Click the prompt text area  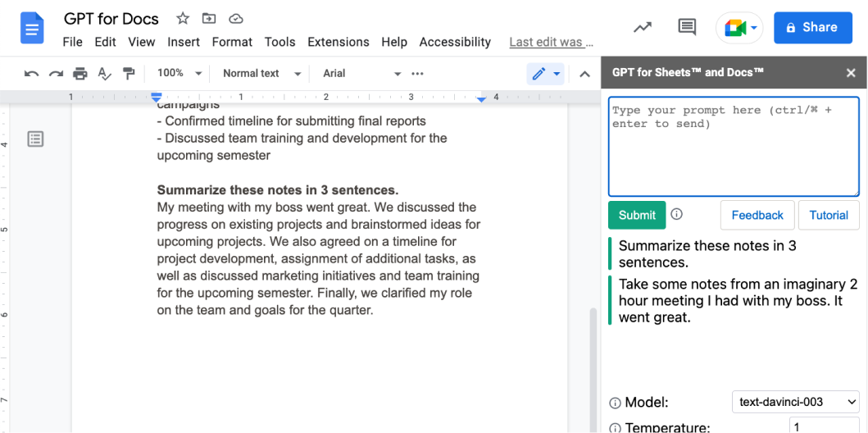734,148
